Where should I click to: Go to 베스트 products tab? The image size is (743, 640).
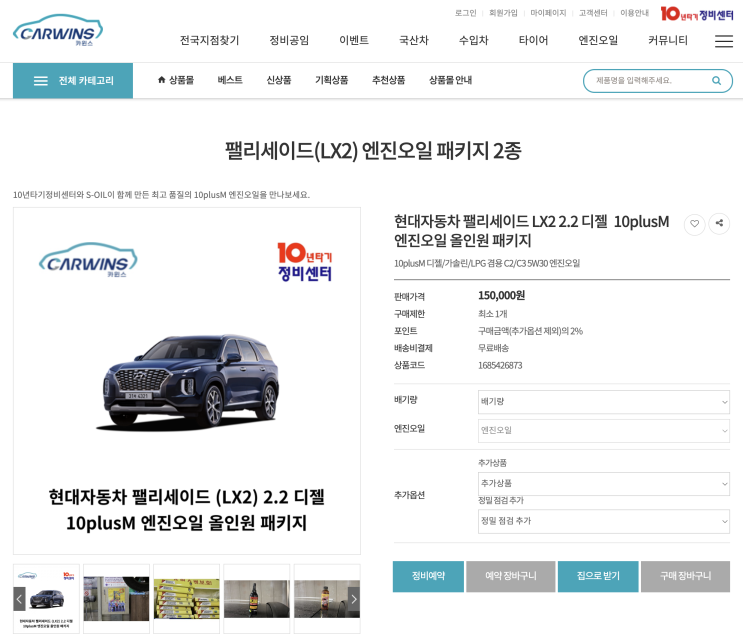coord(230,80)
